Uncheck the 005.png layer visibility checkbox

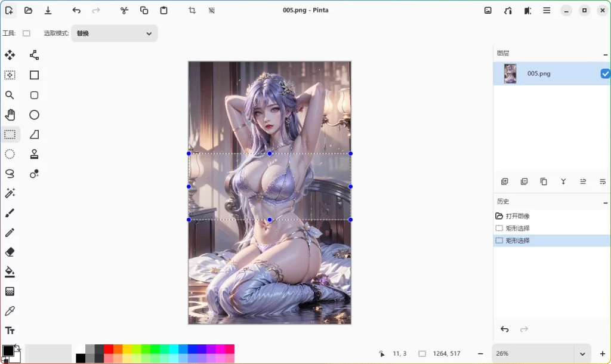click(x=604, y=73)
